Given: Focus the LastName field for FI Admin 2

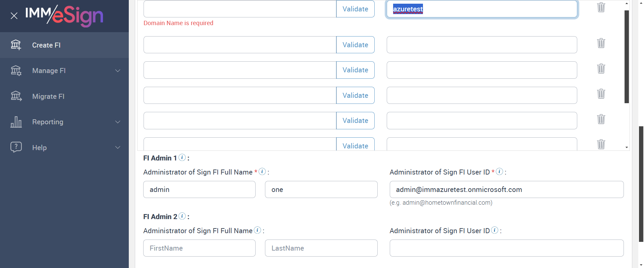Looking at the screenshot, I should pyautogui.click(x=321, y=248).
